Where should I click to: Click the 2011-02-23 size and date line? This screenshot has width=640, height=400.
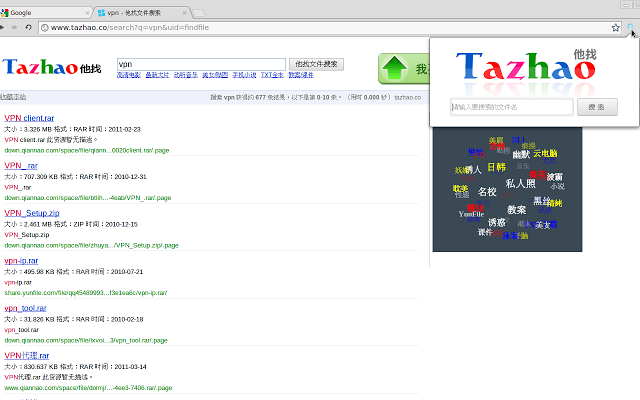(72, 129)
